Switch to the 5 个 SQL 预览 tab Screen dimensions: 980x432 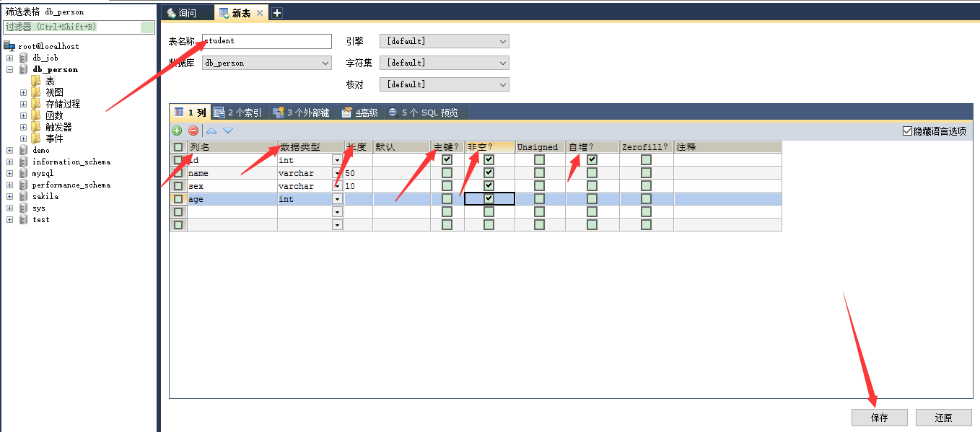click(x=426, y=113)
